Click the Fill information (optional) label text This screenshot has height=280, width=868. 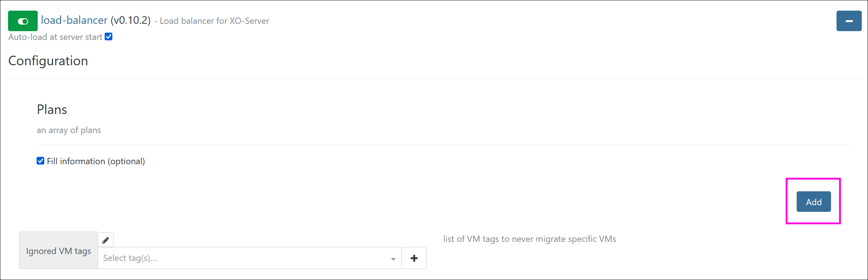[96, 161]
